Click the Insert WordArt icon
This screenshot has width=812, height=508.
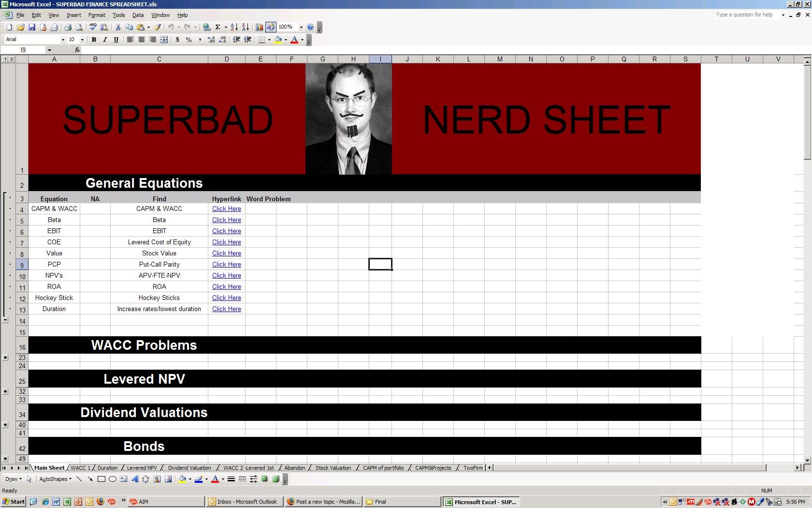136,479
